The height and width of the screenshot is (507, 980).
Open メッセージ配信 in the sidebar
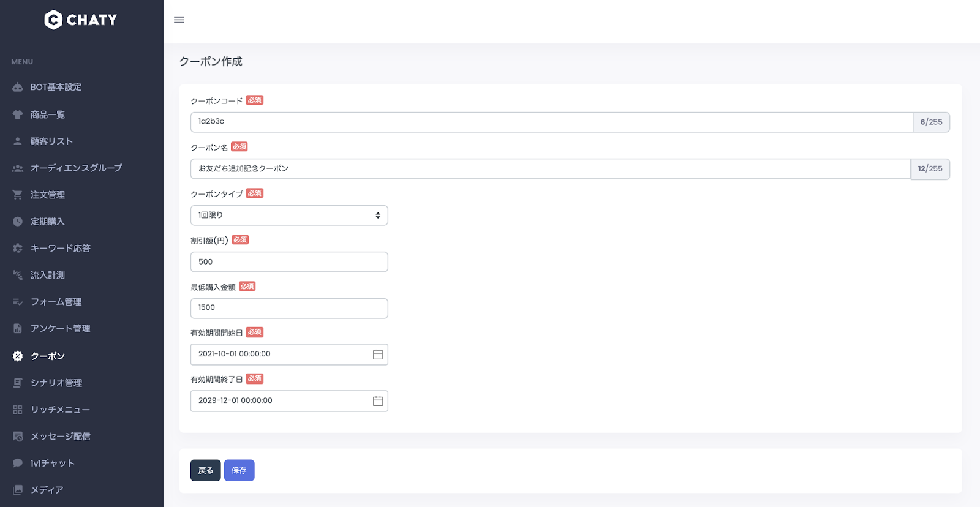(60, 437)
